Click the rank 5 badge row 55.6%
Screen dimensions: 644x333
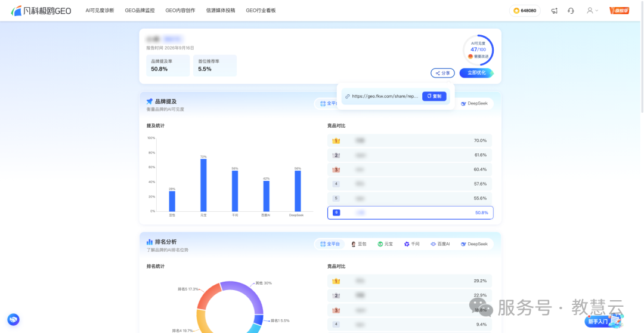(x=410, y=198)
